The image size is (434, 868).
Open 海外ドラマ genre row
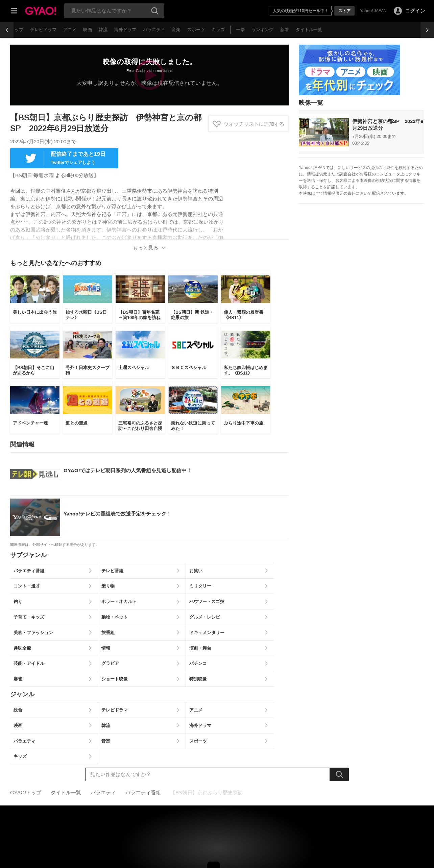click(x=230, y=725)
